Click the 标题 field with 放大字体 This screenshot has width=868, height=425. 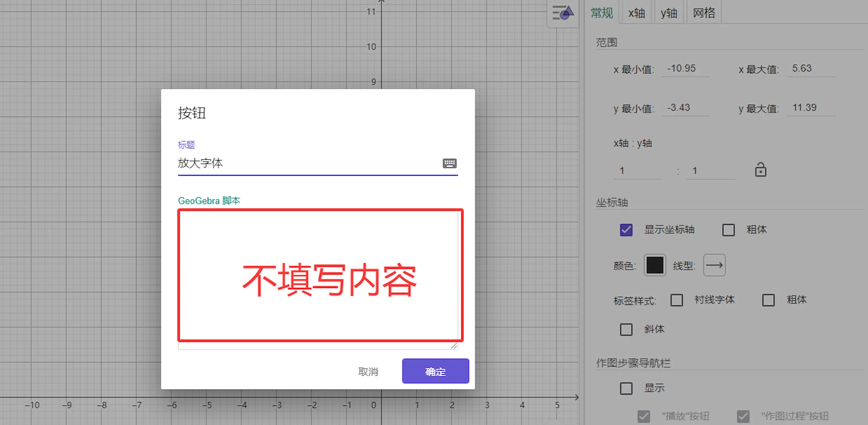point(303,164)
